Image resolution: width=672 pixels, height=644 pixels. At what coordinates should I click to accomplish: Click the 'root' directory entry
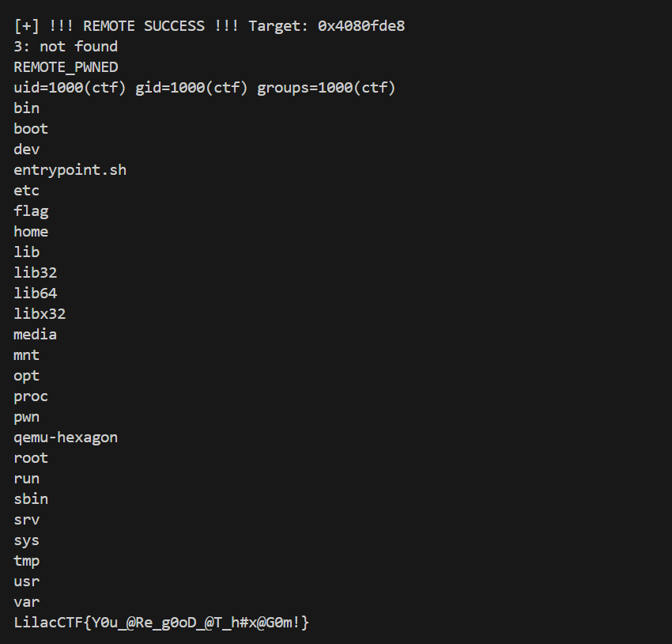click(x=31, y=458)
